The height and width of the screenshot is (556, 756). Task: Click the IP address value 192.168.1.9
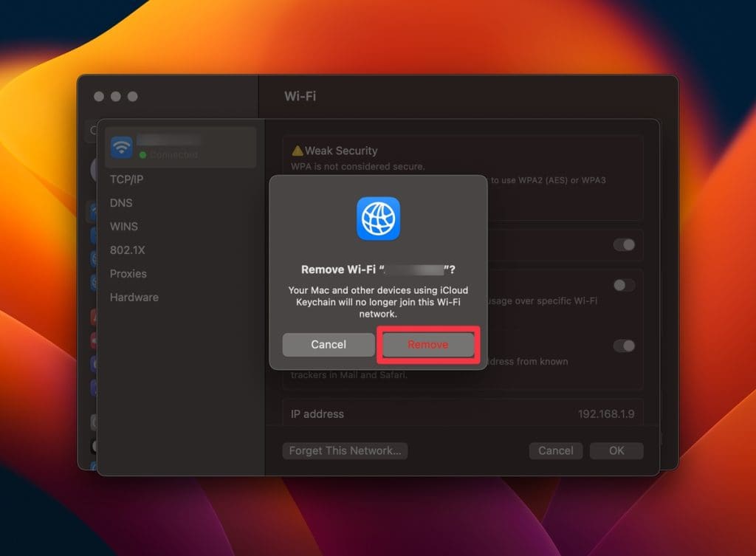pyautogui.click(x=606, y=414)
